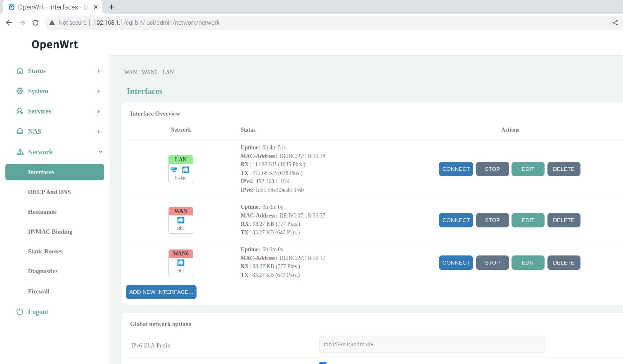Click the WAN6 eth1 port icon
Image resolution: width=623 pixels, height=364 pixels.
coord(181,263)
